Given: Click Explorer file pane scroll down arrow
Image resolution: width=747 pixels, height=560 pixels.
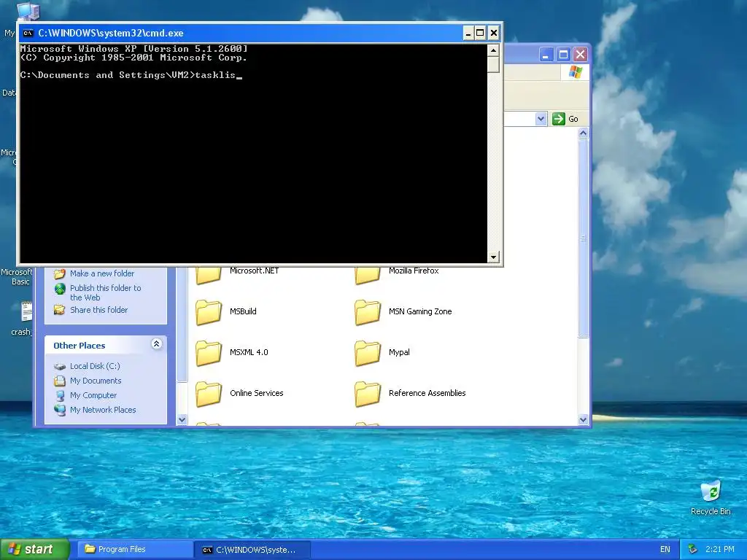Looking at the screenshot, I should [x=583, y=419].
